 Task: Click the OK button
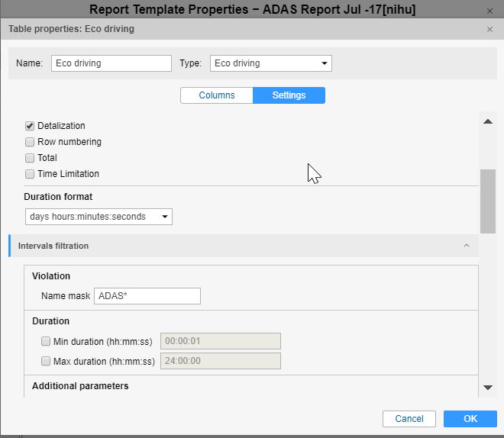point(470,419)
